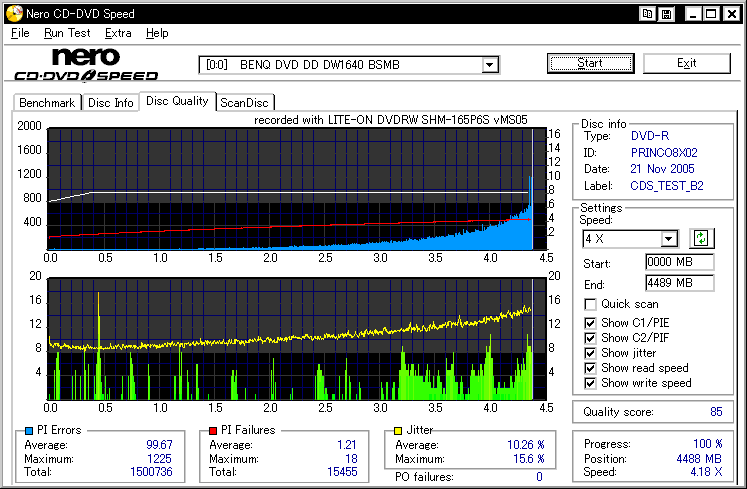747x489 pixels.
Task: Click the blue PI Errors legend square
Action: [27, 431]
